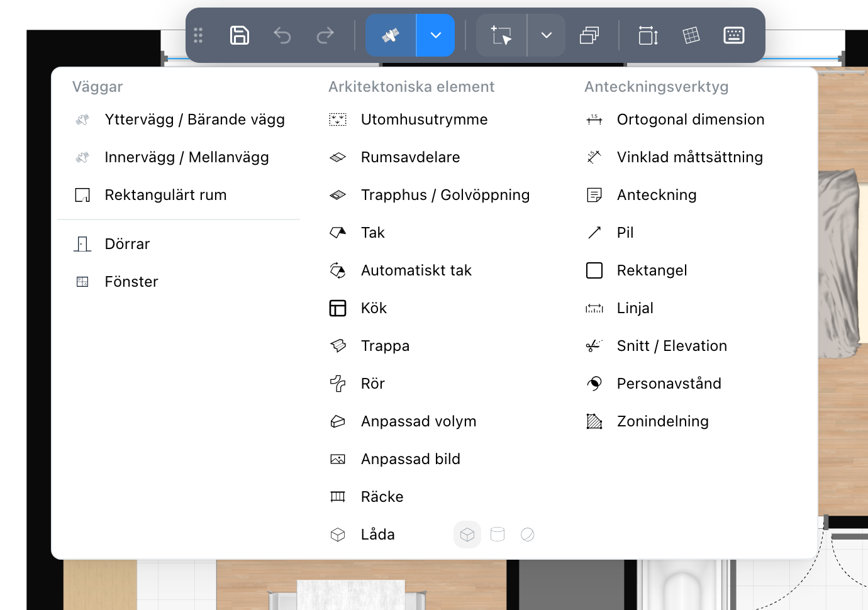This screenshot has height=610, width=868.
Task: Click the Rör pipe icon
Action: tap(338, 384)
